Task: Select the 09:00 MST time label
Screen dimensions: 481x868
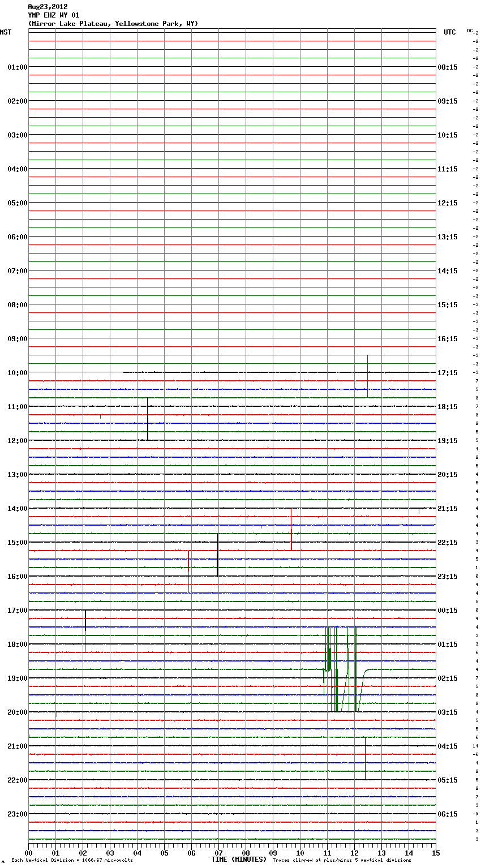Action: pos(17,339)
